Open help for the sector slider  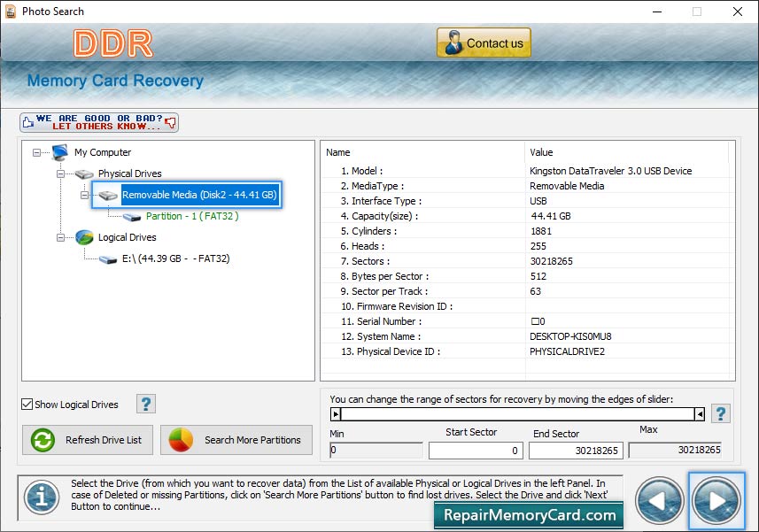721,414
